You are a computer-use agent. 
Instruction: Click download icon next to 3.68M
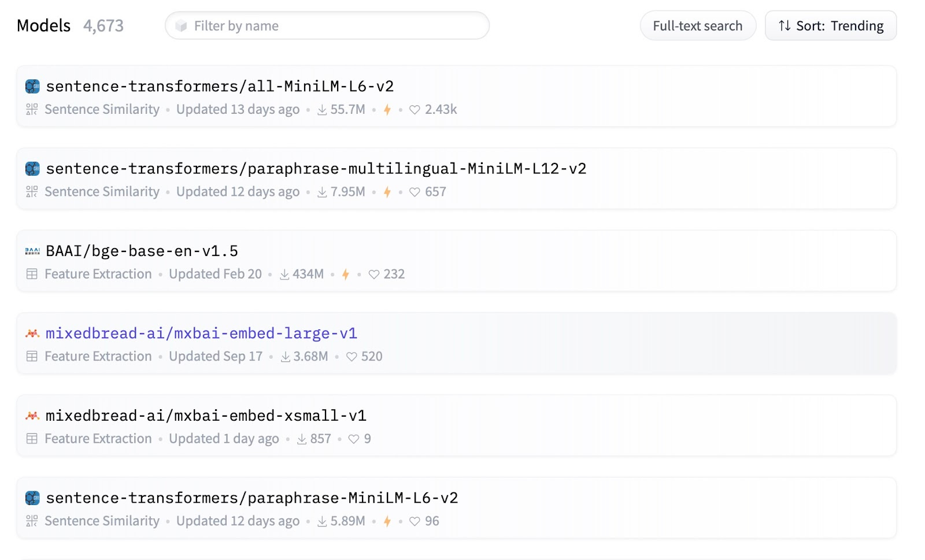click(x=286, y=357)
